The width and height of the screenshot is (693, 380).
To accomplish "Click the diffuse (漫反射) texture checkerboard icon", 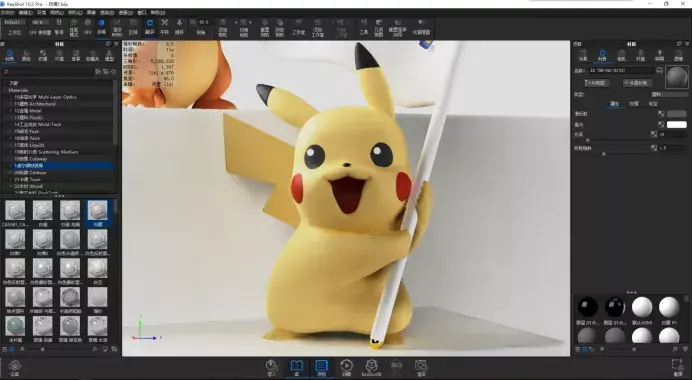I will (661, 114).
